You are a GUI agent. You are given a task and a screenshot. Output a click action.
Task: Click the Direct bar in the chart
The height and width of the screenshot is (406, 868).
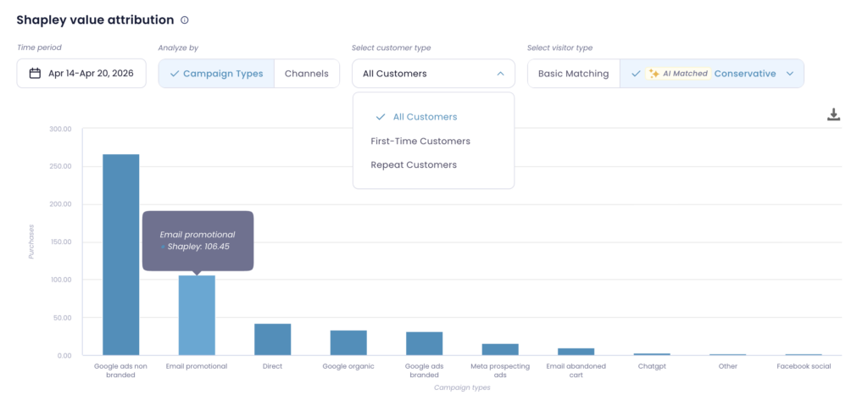(x=272, y=339)
